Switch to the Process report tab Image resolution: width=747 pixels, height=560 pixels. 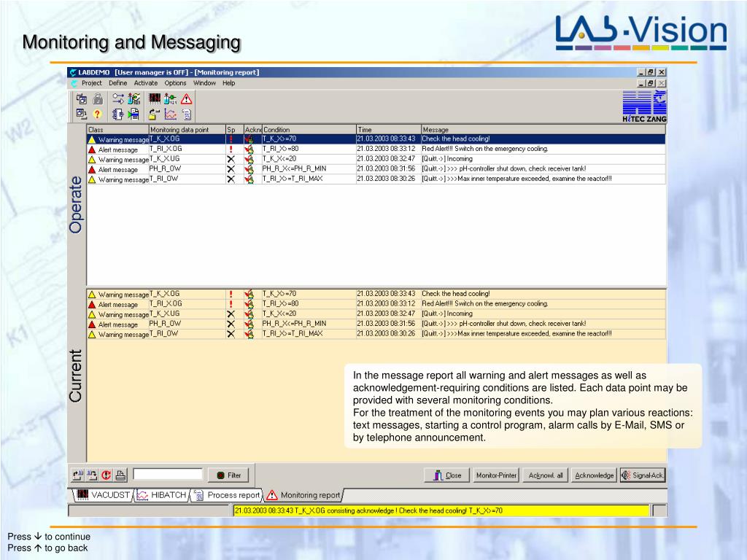coord(228,495)
